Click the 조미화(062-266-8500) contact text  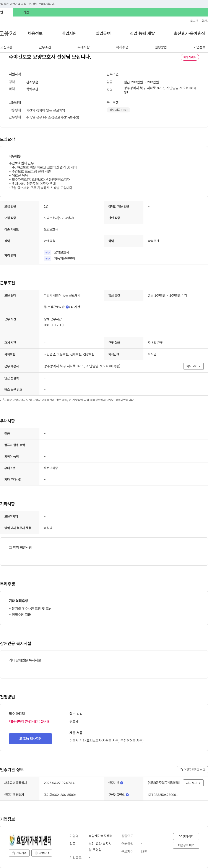pyautogui.click(x=60, y=795)
